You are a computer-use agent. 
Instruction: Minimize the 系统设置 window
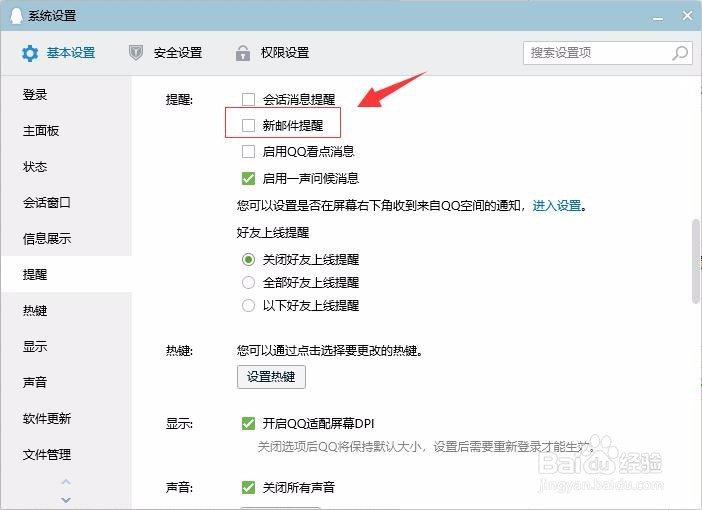pos(658,18)
